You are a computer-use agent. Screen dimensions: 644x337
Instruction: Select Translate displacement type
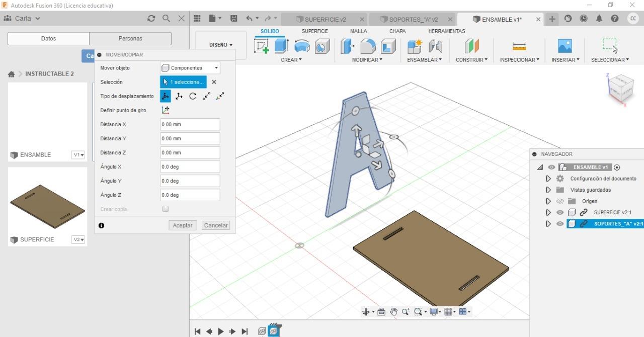click(179, 96)
